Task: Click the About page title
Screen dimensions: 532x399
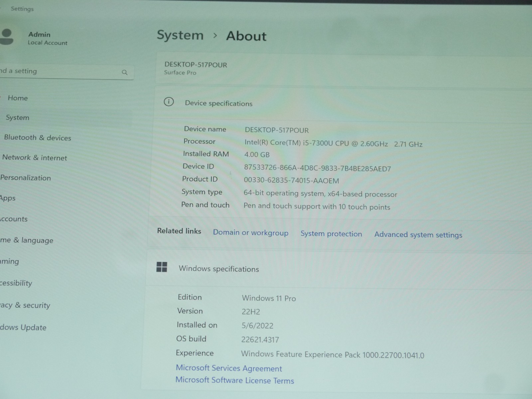Action: 246,36
